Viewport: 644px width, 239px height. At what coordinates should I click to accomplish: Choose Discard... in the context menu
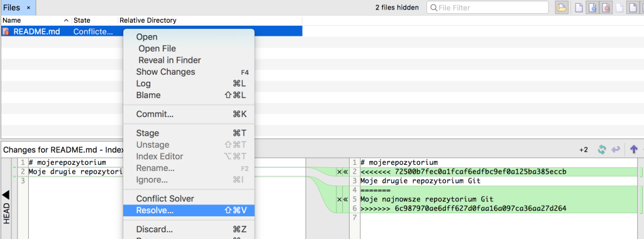pyautogui.click(x=189, y=229)
